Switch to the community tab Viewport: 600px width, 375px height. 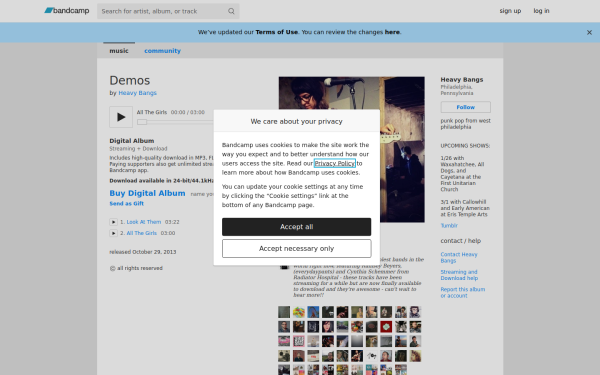(x=162, y=51)
